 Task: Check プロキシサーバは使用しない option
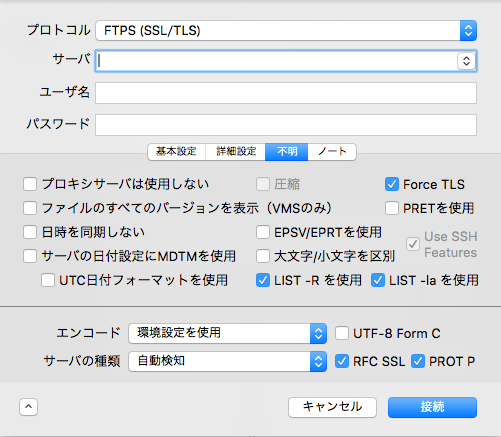coord(30,184)
